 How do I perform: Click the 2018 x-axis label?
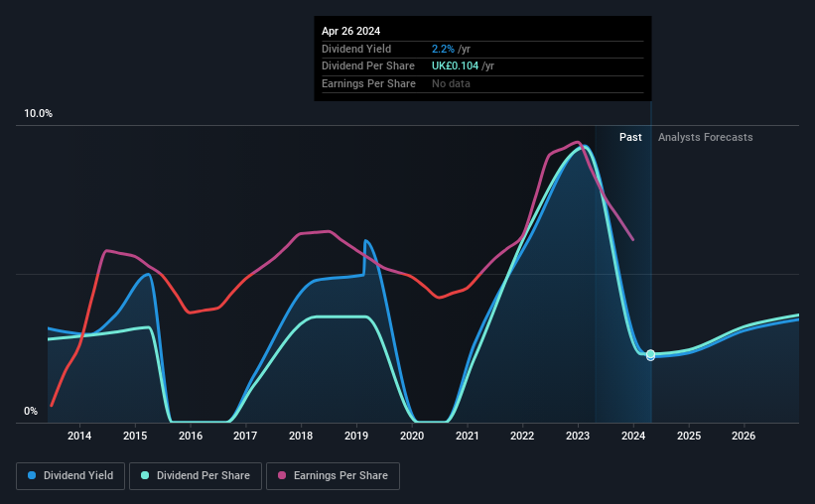tap(301, 436)
